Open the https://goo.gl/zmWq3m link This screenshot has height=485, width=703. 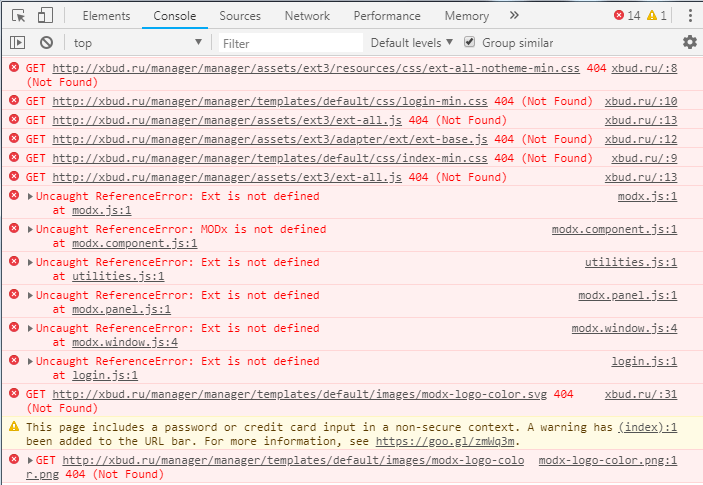click(445, 442)
